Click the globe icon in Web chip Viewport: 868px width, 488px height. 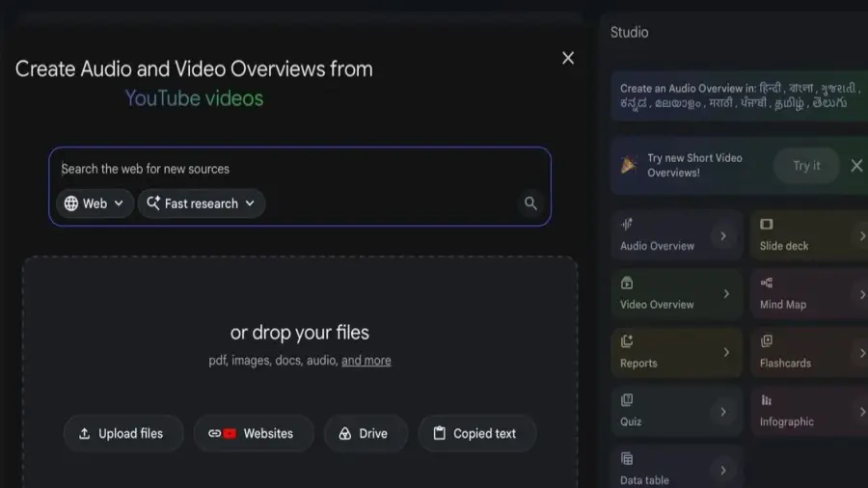pyautogui.click(x=70, y=203)
